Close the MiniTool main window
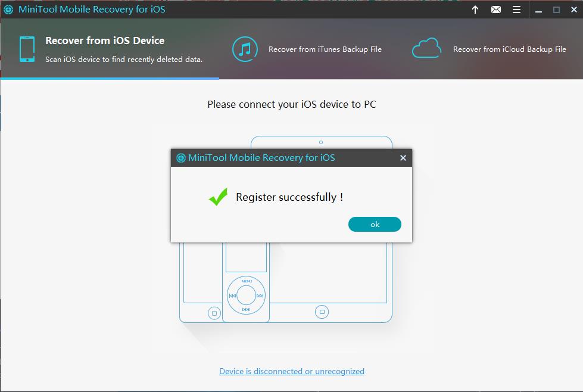 coord(573,10)
